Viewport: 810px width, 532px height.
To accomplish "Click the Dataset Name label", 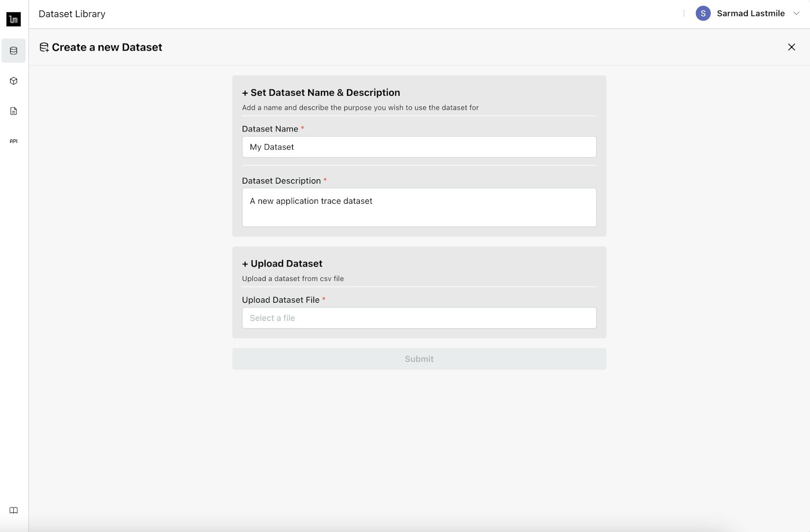I will (270, 129).
